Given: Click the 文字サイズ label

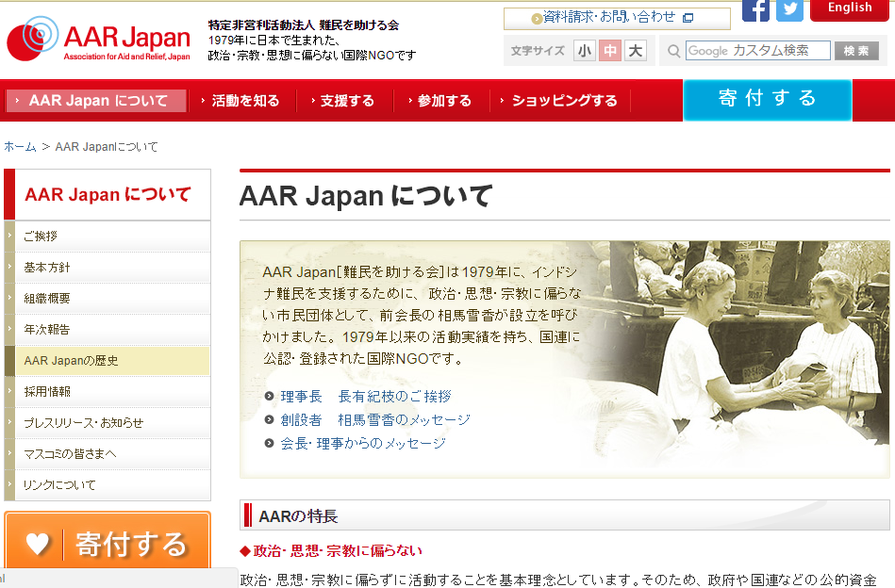Looking at the screenshot, I should point(538,51).
